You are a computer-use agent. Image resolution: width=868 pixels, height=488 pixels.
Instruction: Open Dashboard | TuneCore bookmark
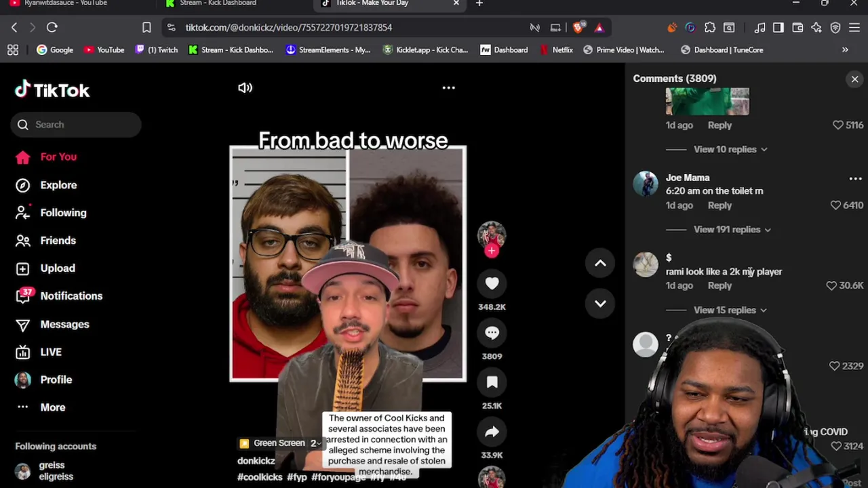(722, 49)
